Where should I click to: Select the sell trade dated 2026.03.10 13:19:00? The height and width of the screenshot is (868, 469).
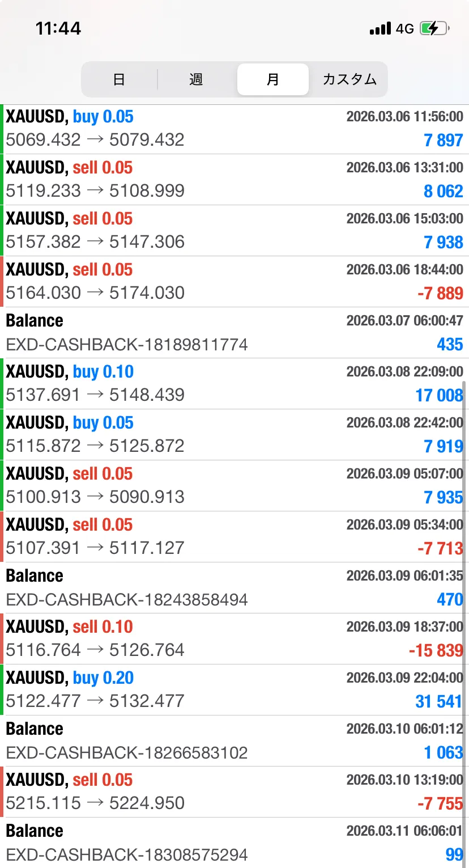tap(234, 792)
